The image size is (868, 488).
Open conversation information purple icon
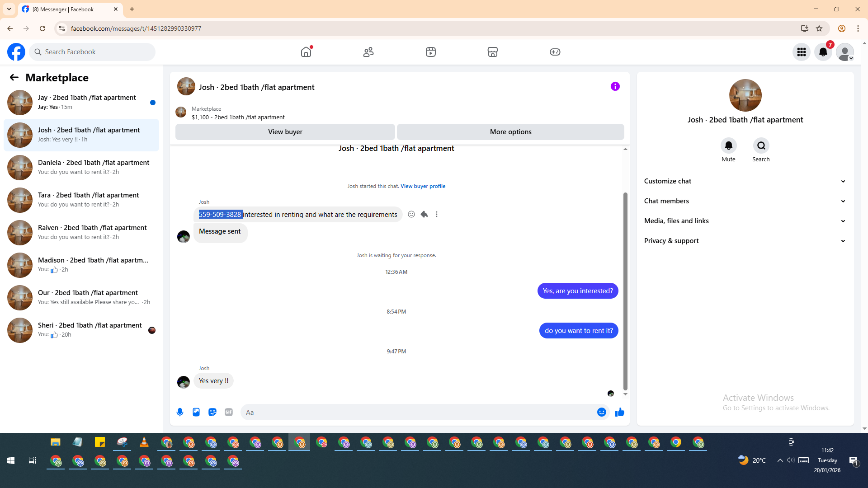point(615,86)
